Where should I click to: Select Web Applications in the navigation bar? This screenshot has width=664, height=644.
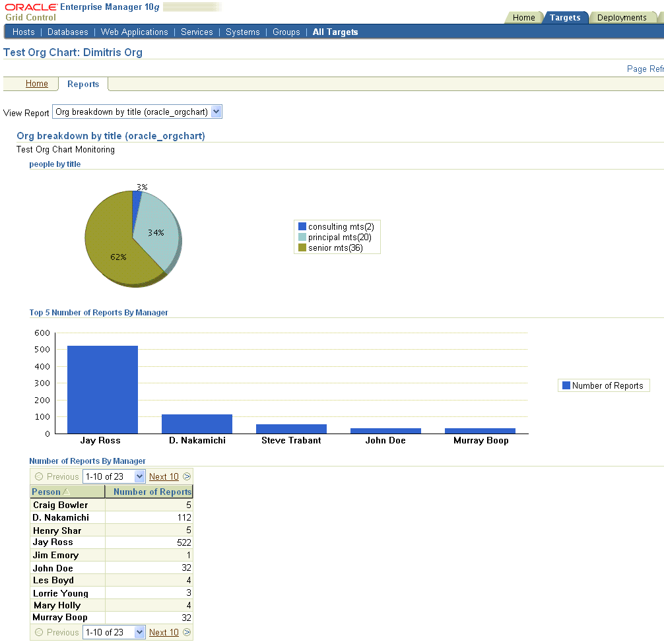coord(134,32)
